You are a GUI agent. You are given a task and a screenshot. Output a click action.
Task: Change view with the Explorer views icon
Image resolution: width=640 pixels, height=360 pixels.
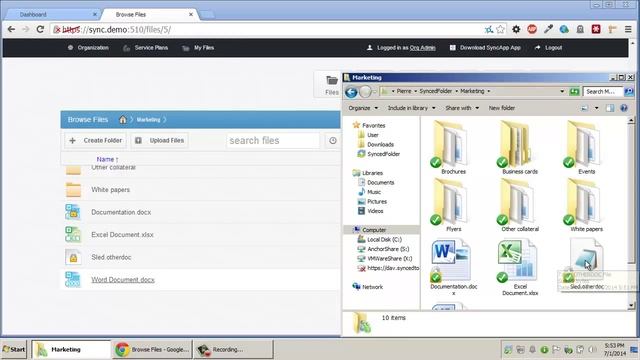click(x=585, y=108)
